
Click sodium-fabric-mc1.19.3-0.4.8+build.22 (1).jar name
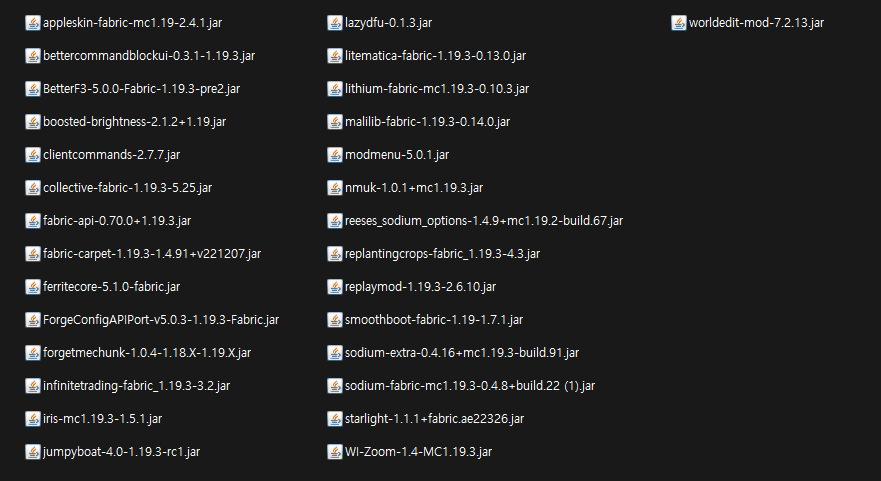click(470, 386)
